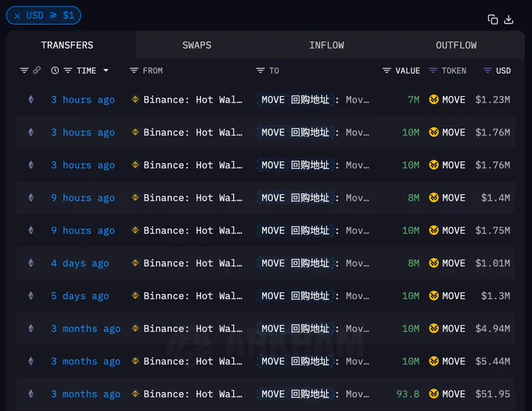The image size is (532, 411).
Task: Click Binance Hot Wallet sender in 7M row
Action: coord(192,99)
